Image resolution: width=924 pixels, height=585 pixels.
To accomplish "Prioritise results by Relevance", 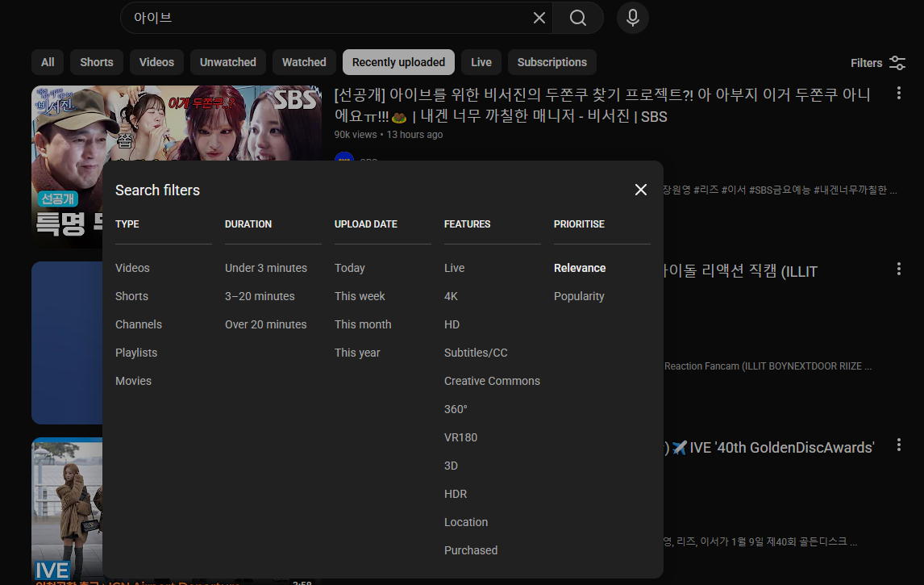I will [580, 268].
